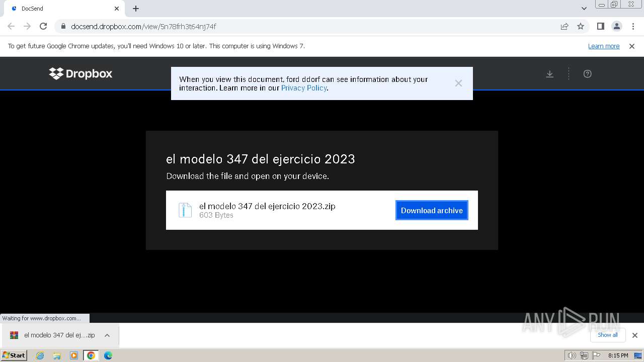The height and width of the screenshot is (362, 644).
Task: Dismiss the privacy notice banner
Action: tap(458, 83)
